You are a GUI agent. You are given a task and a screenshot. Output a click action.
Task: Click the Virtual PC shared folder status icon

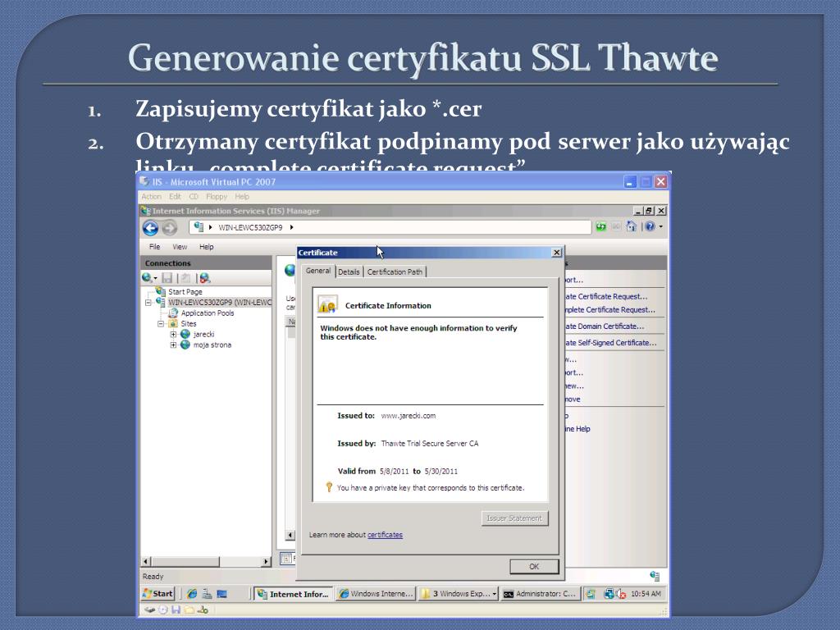point(189,609)
